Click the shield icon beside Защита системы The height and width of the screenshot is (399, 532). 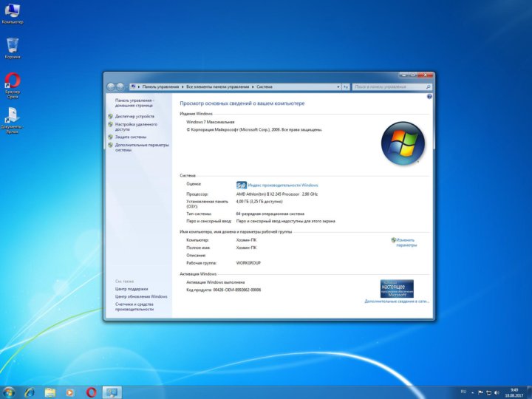[x=110, y=137]
